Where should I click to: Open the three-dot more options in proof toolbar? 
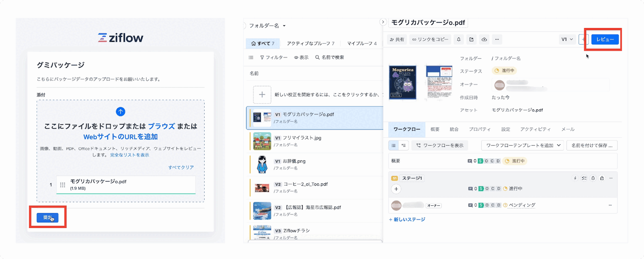[x=497, y=39]
